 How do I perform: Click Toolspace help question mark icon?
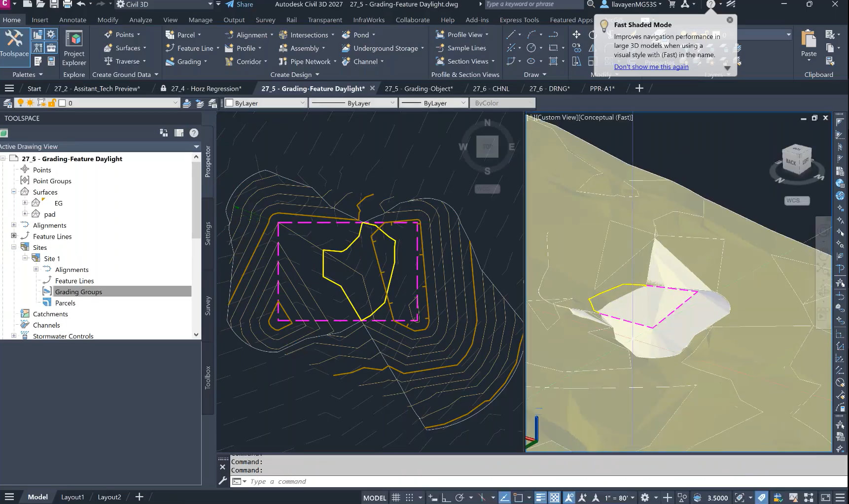194,133
